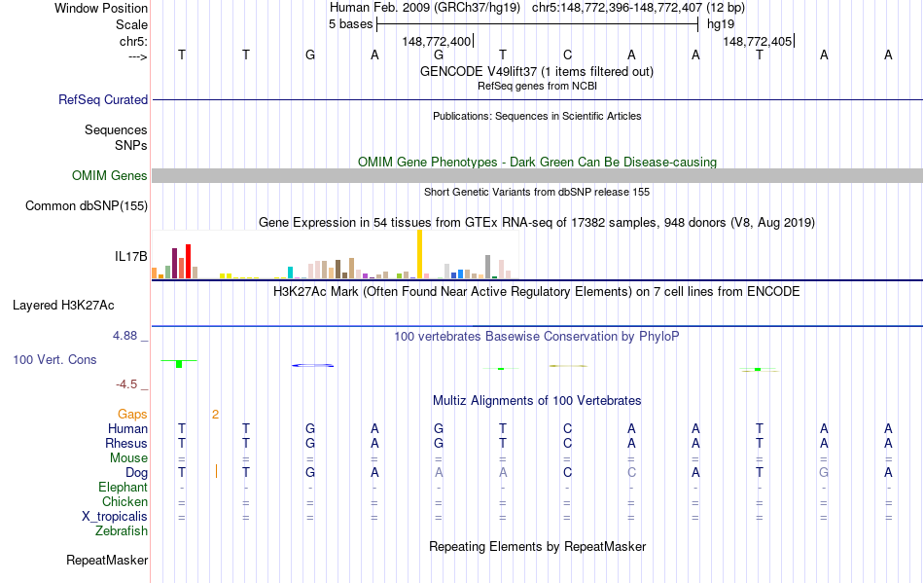Viewport: 924px width, 583px height.
Task: Click the Window Position label
Action: click(x=101, y=8)
